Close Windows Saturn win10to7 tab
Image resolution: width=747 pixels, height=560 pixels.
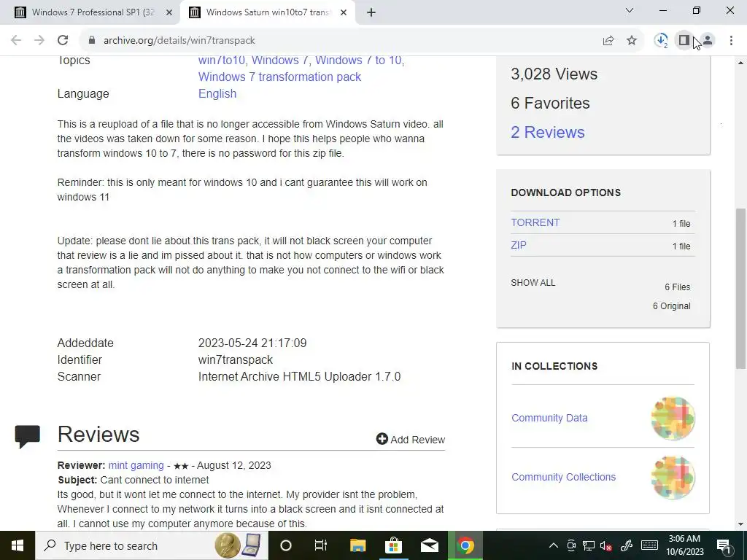344,12
